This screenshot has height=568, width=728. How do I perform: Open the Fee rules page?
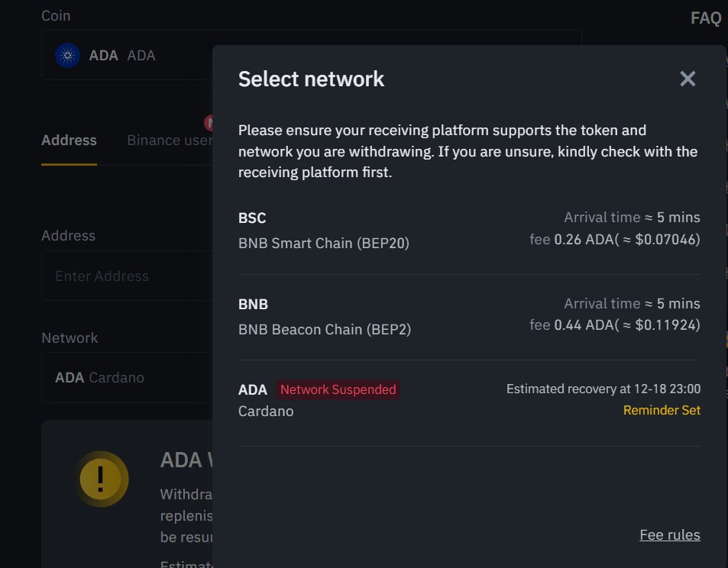tap(669, 534)
